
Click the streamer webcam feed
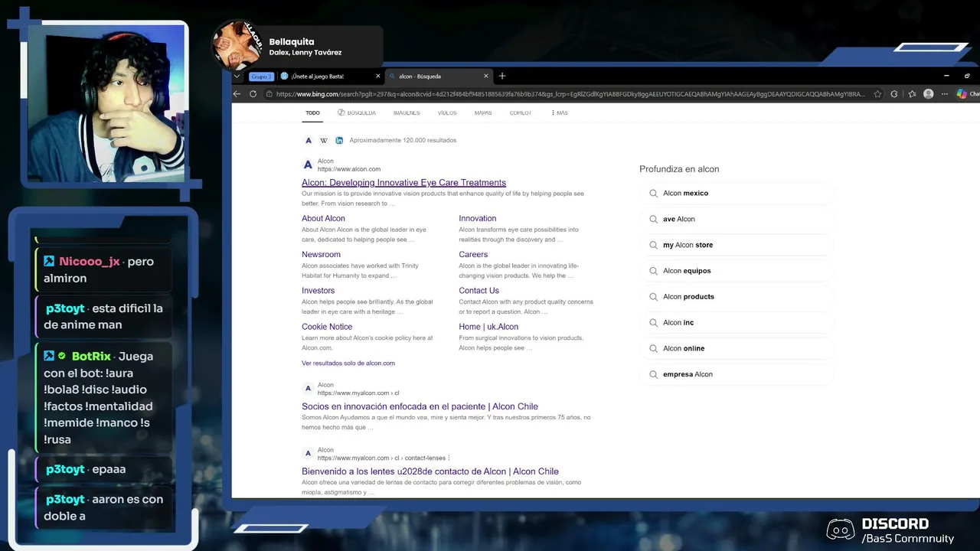106,103
